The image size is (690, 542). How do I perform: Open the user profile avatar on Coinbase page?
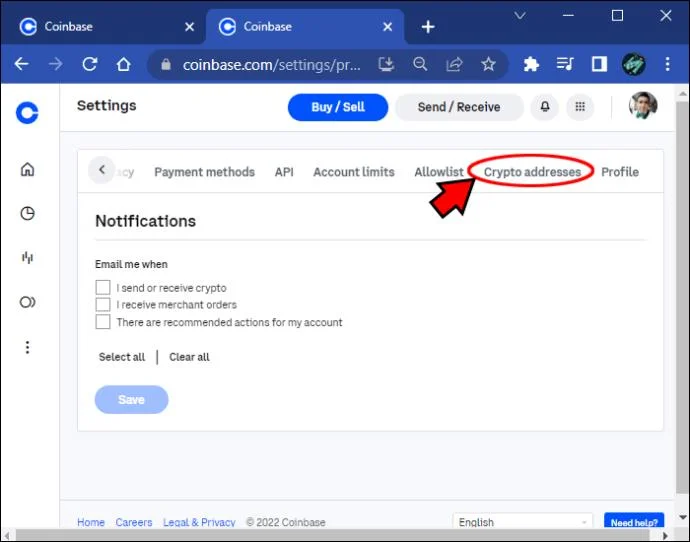pyautogui.click(x=643, y=106)
